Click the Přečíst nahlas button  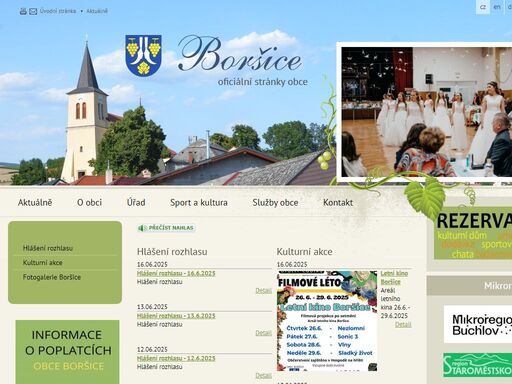(166, 228)
